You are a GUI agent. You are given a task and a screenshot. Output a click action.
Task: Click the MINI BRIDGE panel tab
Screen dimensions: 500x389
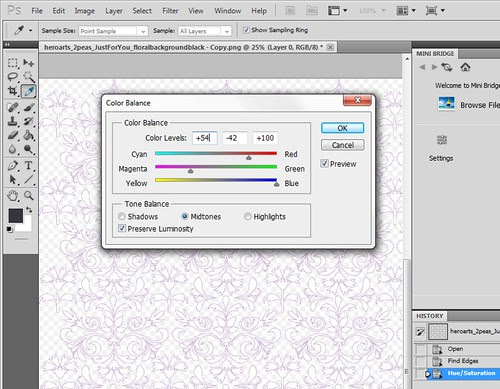pos(435,54)
